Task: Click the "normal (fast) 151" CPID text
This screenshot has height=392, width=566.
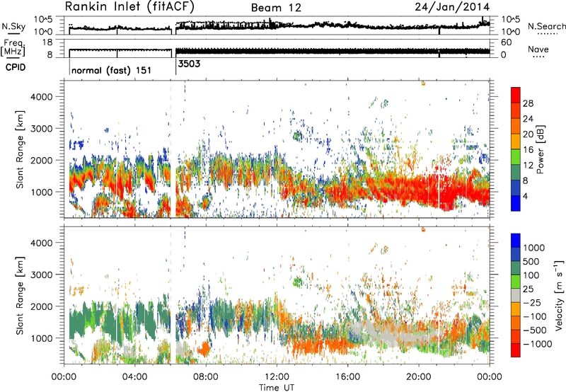Action: (111, 70)
